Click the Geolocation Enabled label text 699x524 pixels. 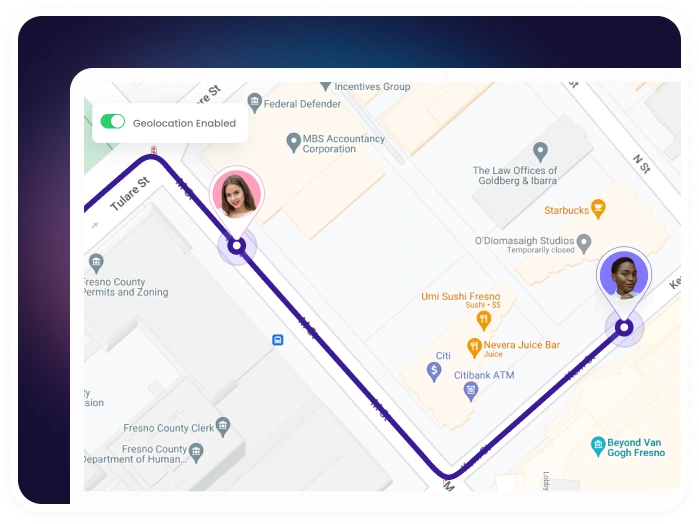184,123
